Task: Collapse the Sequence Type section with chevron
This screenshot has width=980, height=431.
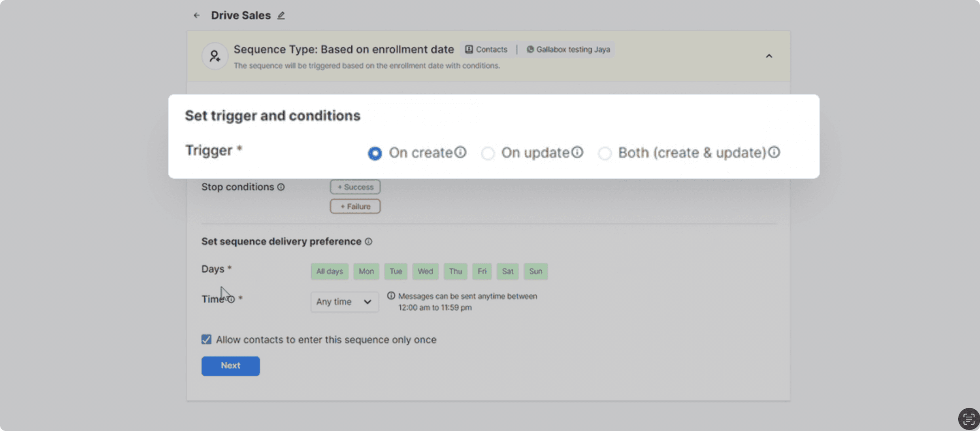Action: 769,56
